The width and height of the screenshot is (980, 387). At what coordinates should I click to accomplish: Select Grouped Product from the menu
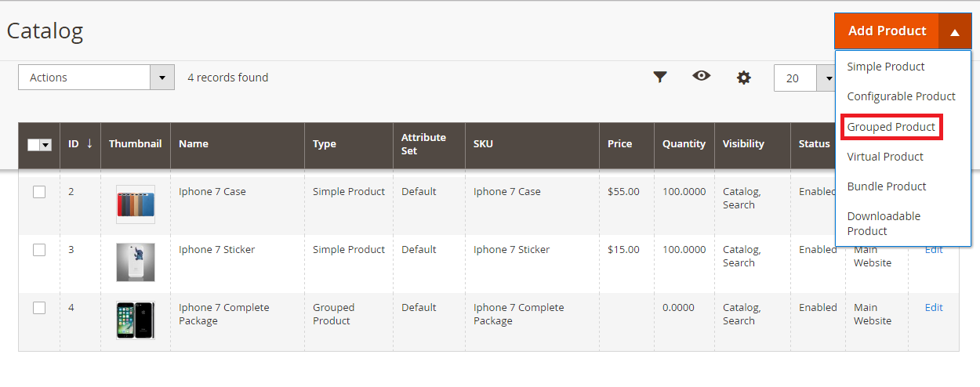891,127
